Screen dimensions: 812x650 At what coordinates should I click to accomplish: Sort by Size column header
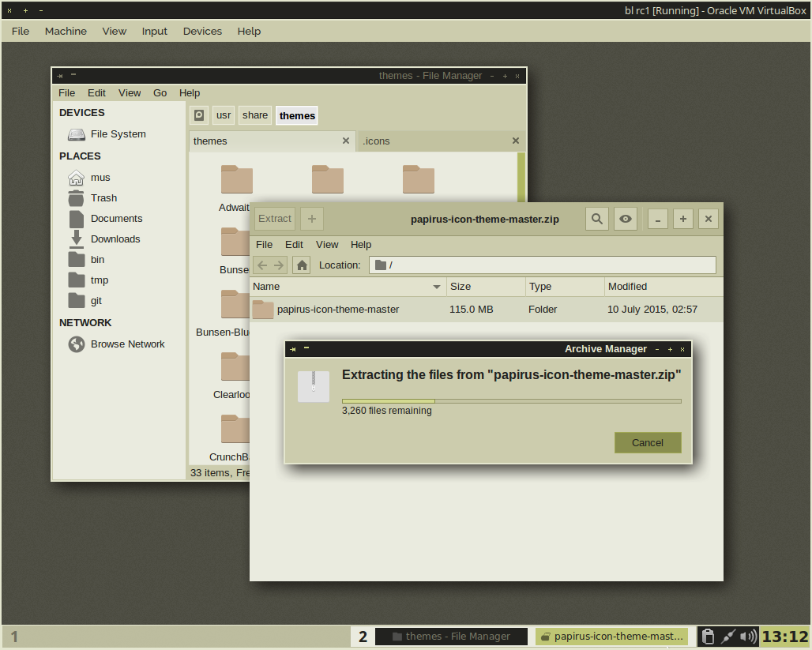click(x=486, y=287)
